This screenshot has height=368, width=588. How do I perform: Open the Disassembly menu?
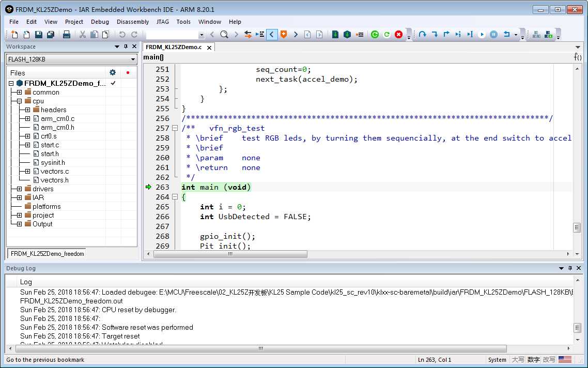click(x=133, y=22)
